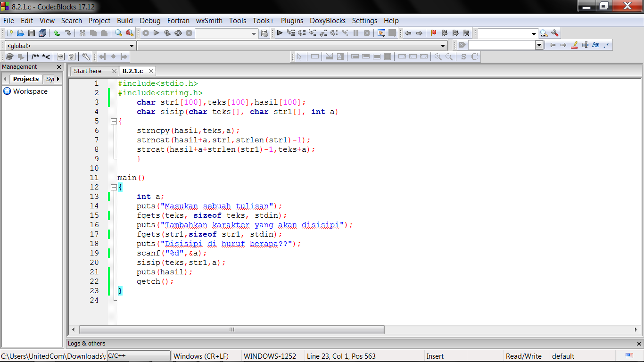Open the incremental search text dropdown
Image resolution: width=644 pixels, height=362 pixels.
pos(539,45)
